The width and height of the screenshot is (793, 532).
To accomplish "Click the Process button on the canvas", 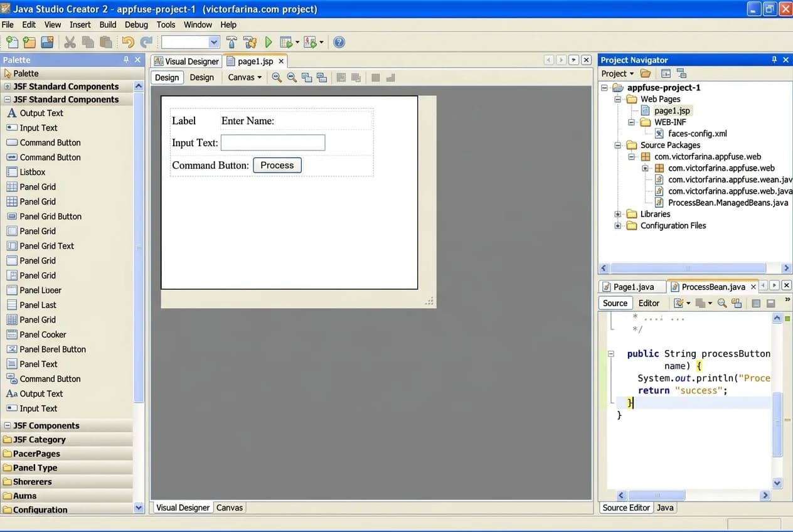I will 277,165.
